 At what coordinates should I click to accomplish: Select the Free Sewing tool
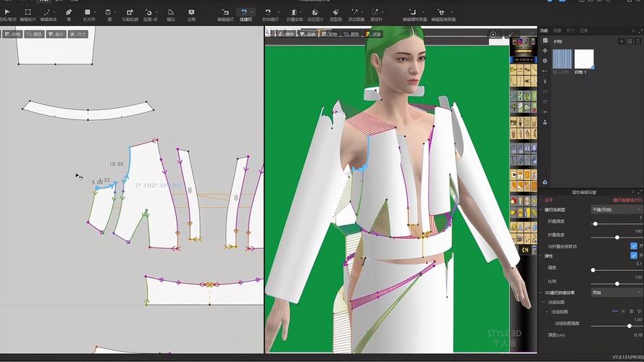pos(269,14)
